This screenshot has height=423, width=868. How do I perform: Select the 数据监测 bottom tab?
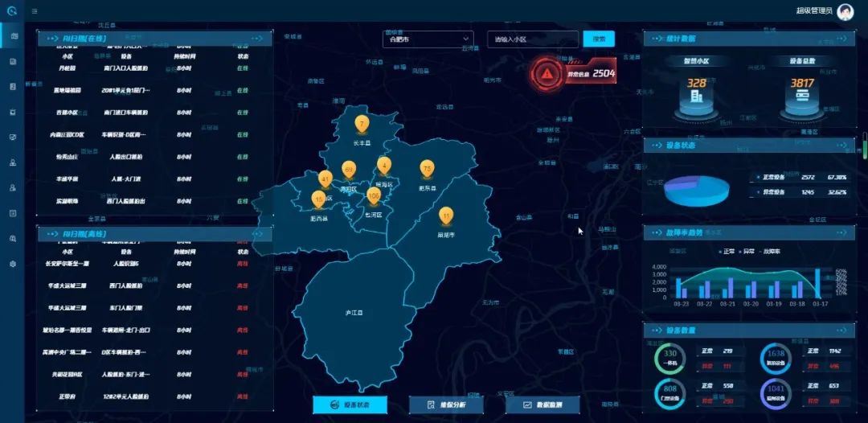542,405
